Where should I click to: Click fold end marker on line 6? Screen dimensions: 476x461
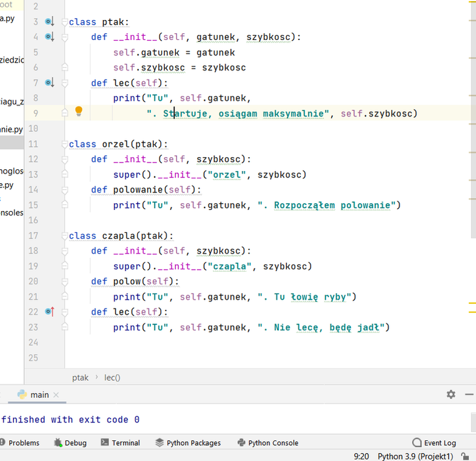[64, 67]
